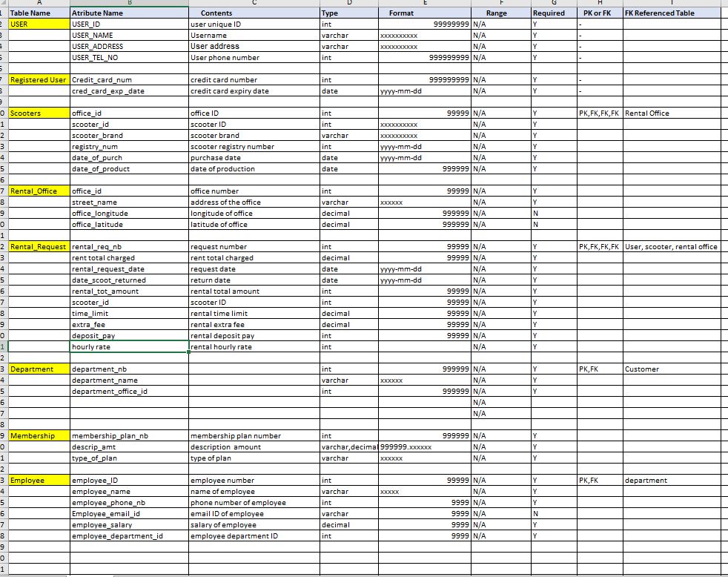728x577 pixels.
Task: Select the 'scooter_brand' attribute cell
Action: 129,136
